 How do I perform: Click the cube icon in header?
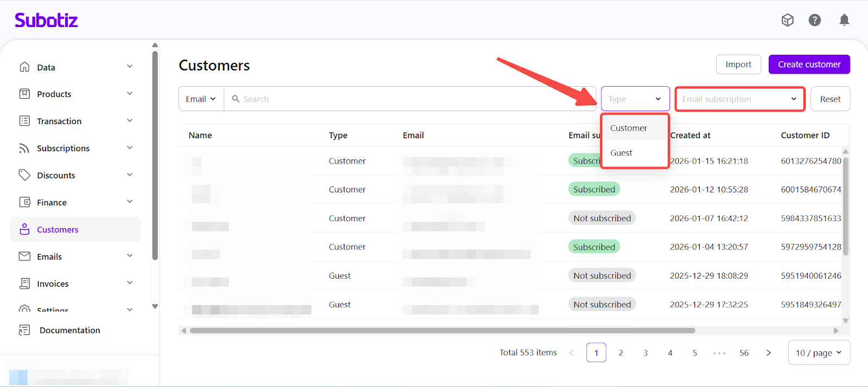[x=787, y=21]
